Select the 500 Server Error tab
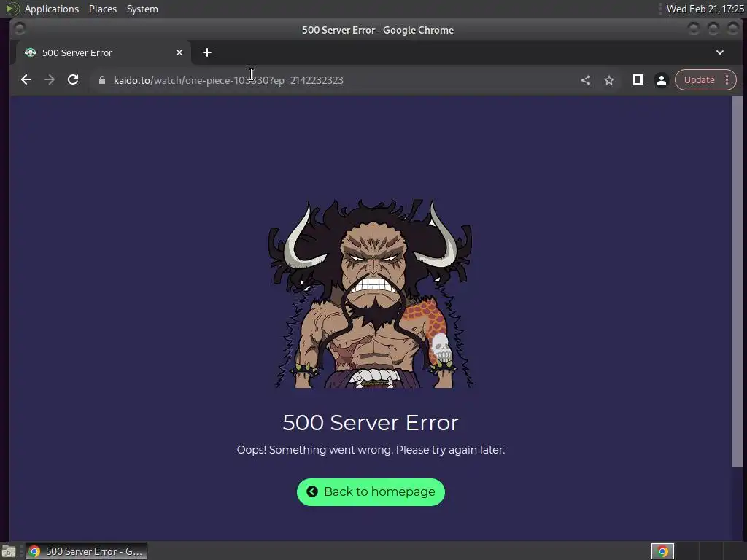 [x=104, y=52]
